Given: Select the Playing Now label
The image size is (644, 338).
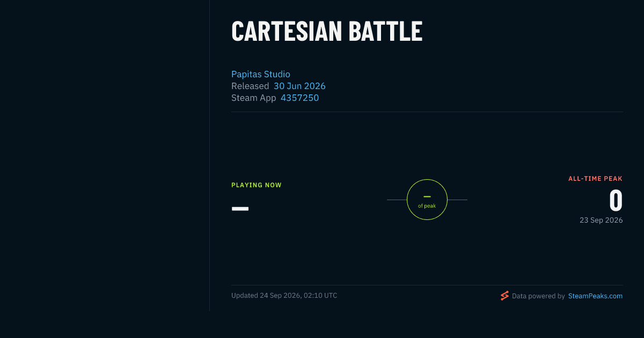Looking at the screenshot, I should click(x=257, y=185).
